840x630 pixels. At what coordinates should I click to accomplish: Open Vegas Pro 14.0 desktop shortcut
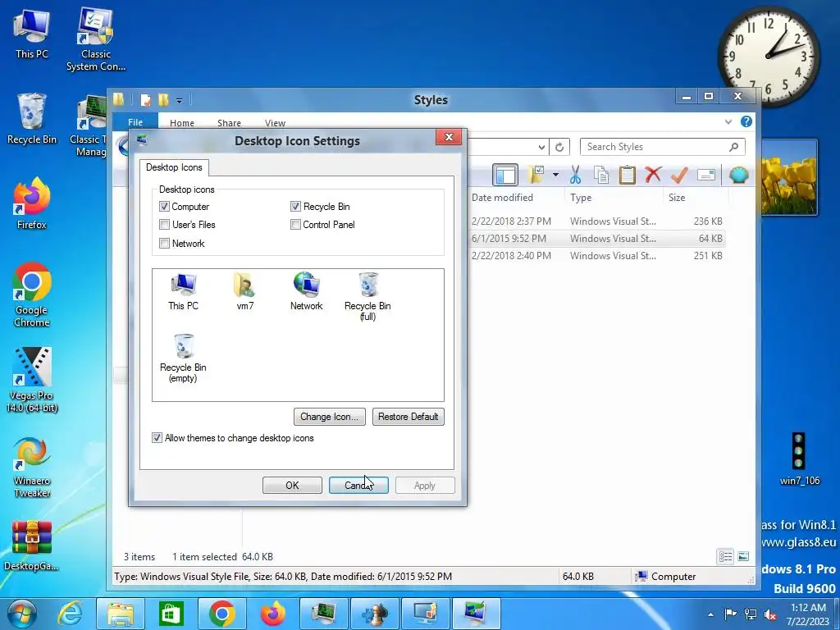coord(32,380)
